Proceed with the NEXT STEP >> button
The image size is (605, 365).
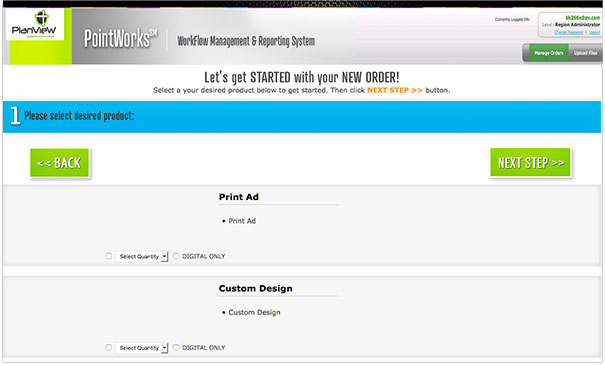531,162
